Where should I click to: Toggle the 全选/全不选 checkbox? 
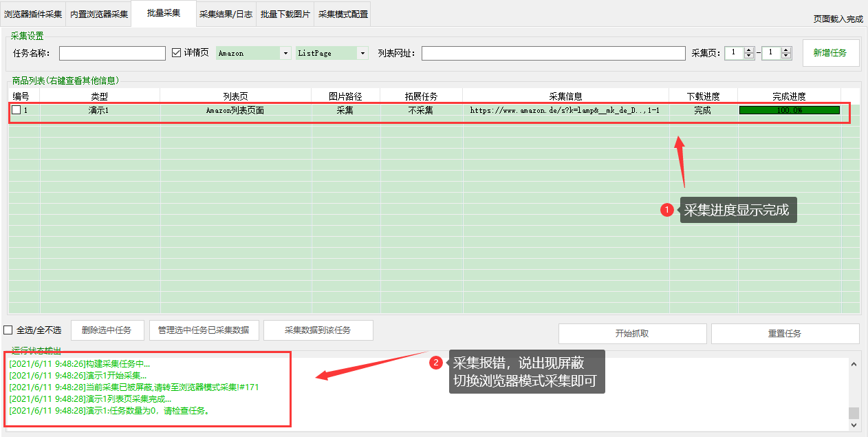coord(8,330)
